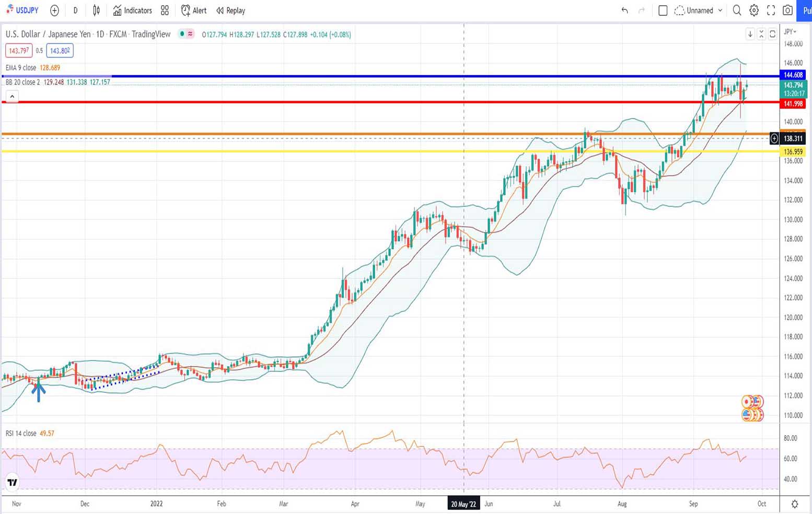Take a chart snapshot with camera icon
The width and height of the screenshot is (812, 514).
pos(787,10)
